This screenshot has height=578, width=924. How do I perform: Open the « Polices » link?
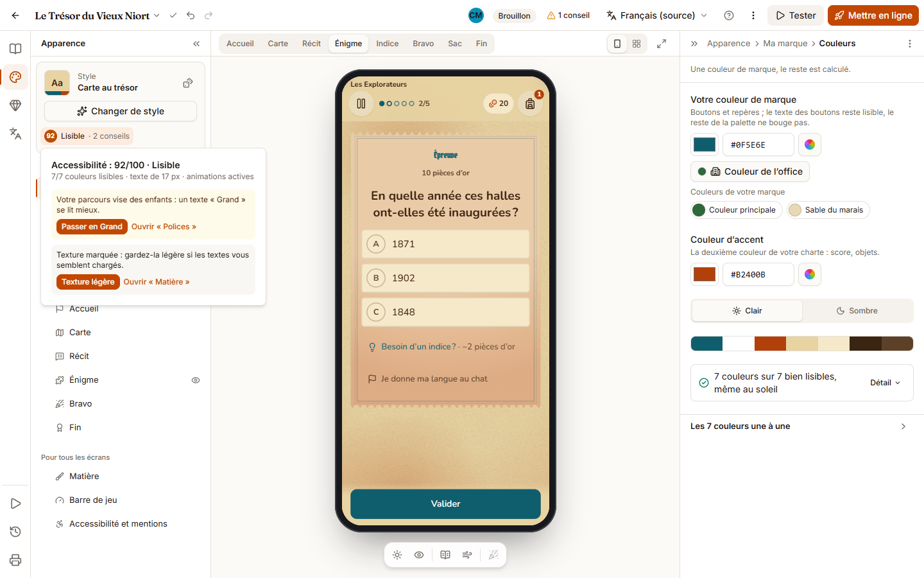(164, 227)
